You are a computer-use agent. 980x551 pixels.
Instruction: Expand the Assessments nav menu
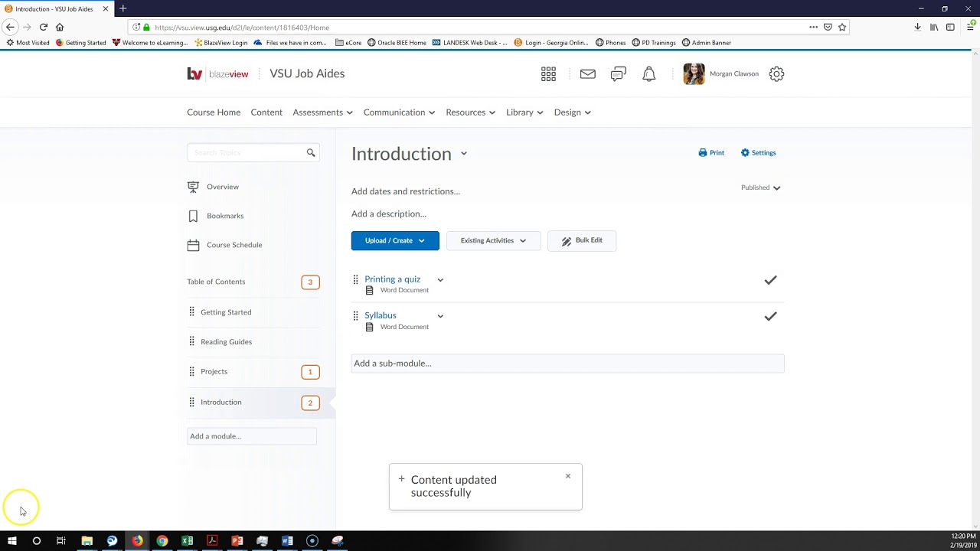tap(322, 112)
